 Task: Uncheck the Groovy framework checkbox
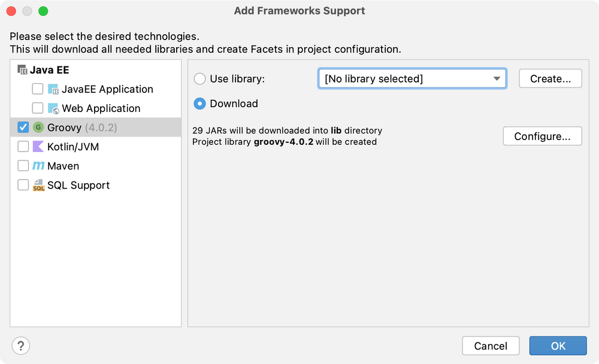coord(23,128)
